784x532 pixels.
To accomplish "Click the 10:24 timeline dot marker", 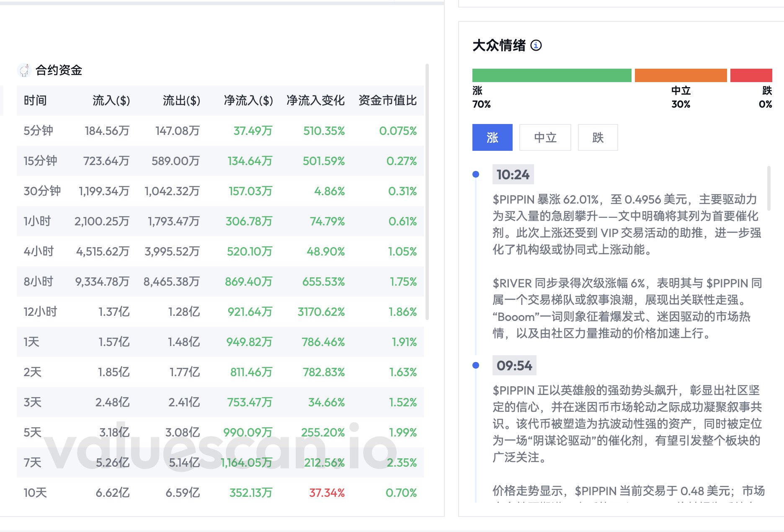I will pyautogui.click(x=476, y=174).
